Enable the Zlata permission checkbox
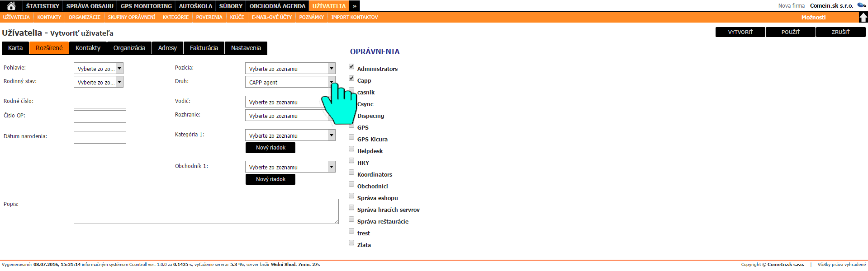 (x=351, y=243)
